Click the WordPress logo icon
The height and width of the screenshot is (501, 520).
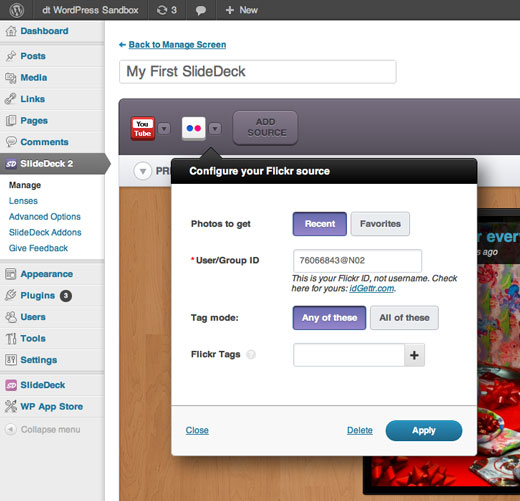[x=16, y=10]
